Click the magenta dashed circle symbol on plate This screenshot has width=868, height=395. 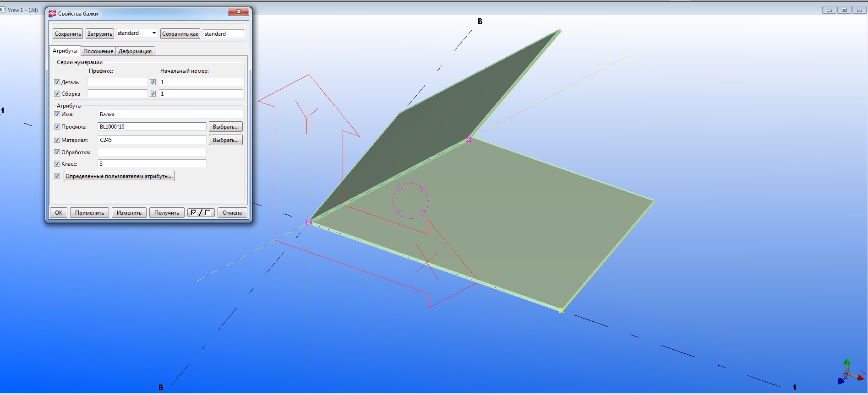pos(410,201)
